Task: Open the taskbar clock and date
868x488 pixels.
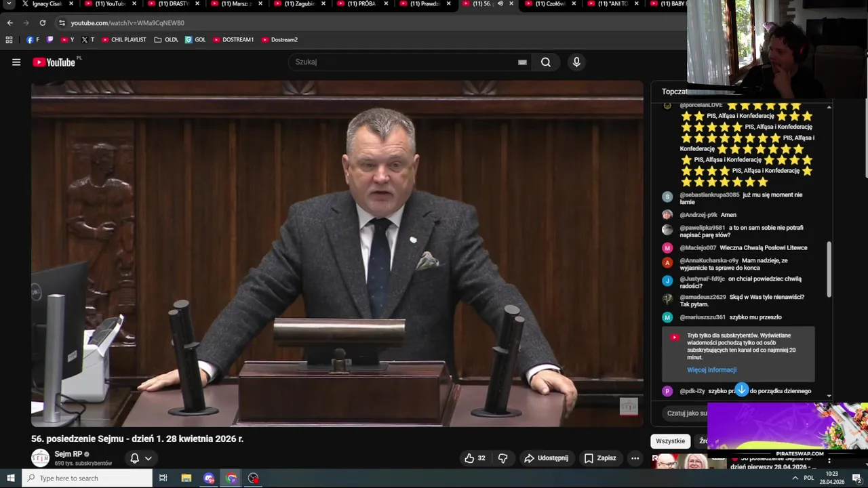Action: tap(831, 478)
